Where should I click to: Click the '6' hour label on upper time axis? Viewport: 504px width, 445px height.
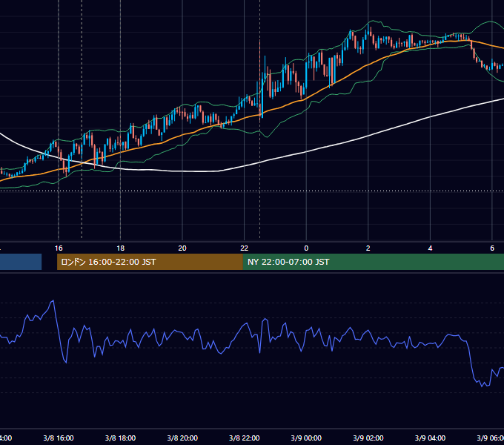coord(492,248)
